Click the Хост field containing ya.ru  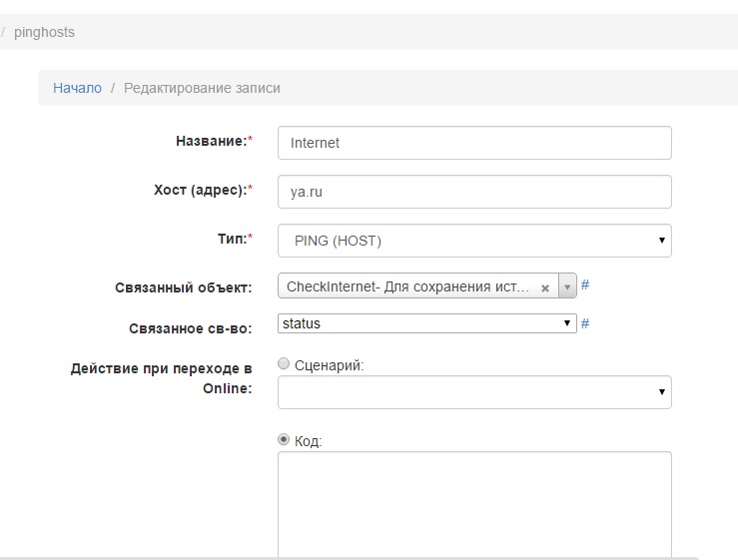coord(474,192)
